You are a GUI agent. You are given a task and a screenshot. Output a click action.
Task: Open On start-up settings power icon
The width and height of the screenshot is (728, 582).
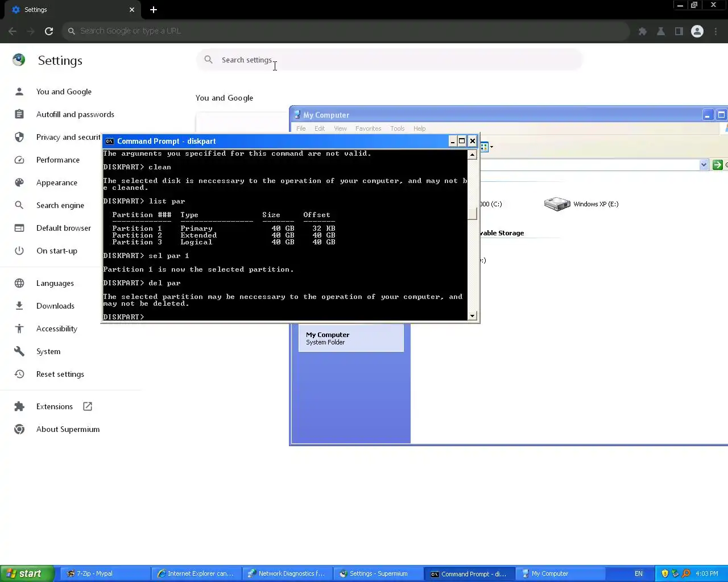click(x=19, y=251)
